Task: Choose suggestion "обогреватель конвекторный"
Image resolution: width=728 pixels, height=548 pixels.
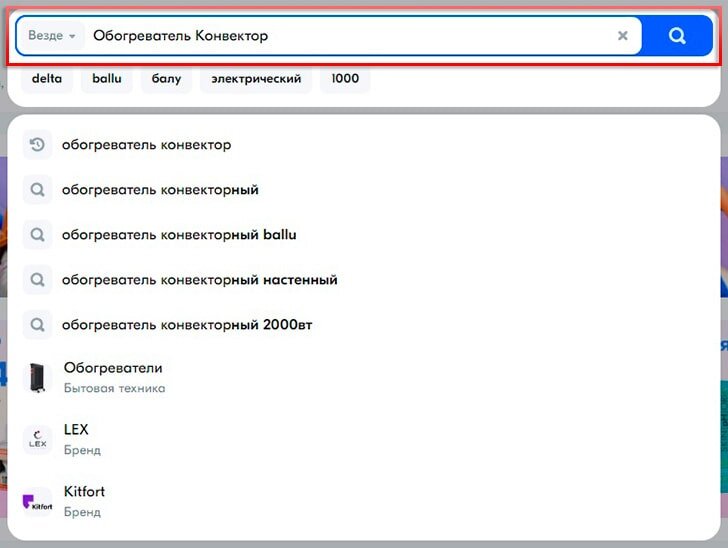Action: point(364,189)
